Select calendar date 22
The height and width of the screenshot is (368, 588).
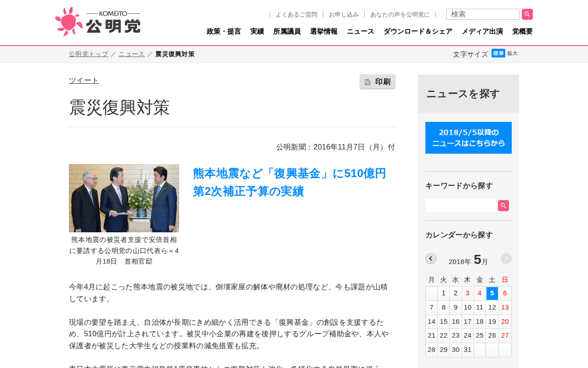click(x=443, y=335)
